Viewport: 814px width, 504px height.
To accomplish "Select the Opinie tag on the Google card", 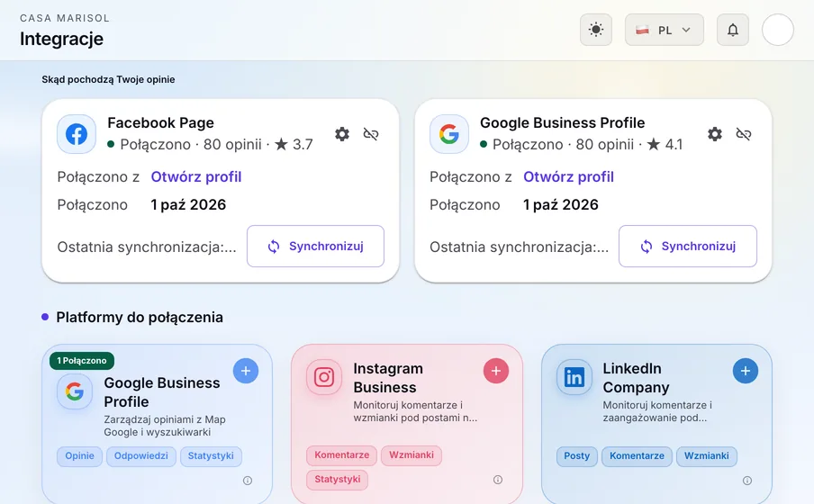I will coord(79,455).
